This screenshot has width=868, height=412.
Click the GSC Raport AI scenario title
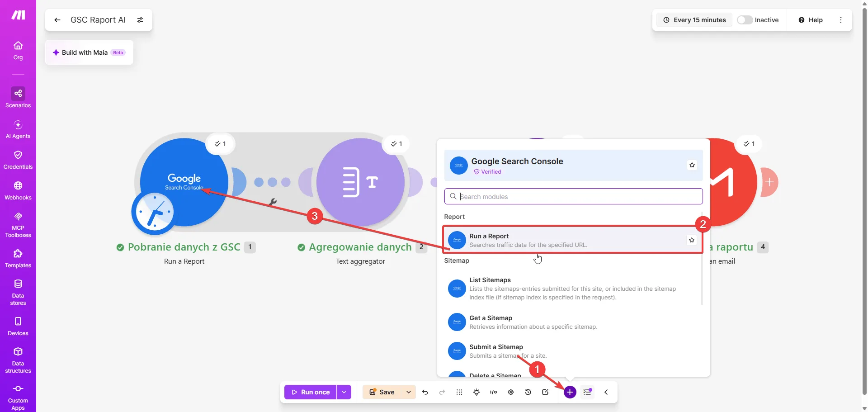tap(98, 20)
